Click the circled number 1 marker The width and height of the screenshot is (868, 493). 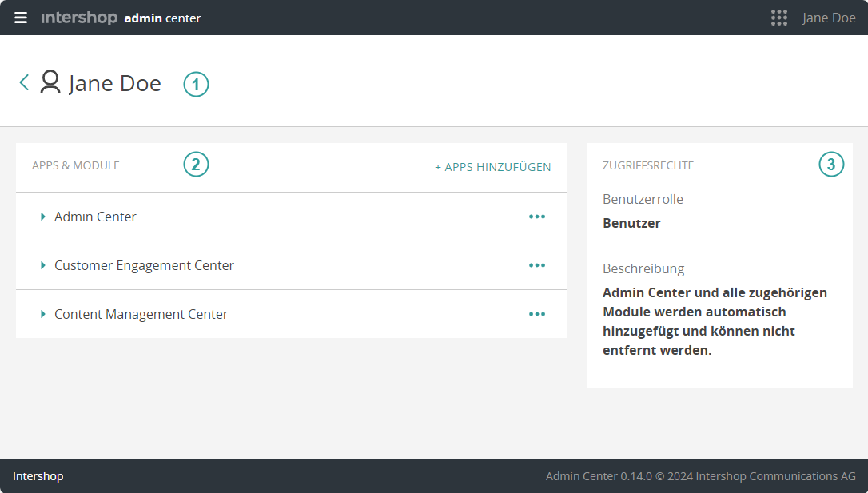196,84
